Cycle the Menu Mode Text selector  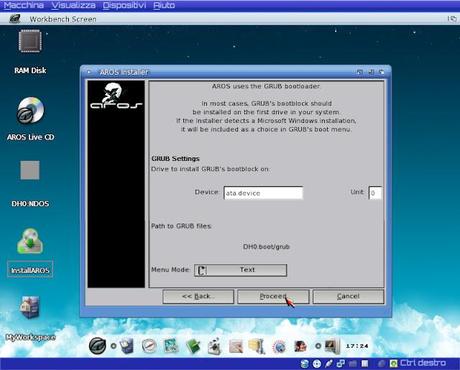pos(240,270)
